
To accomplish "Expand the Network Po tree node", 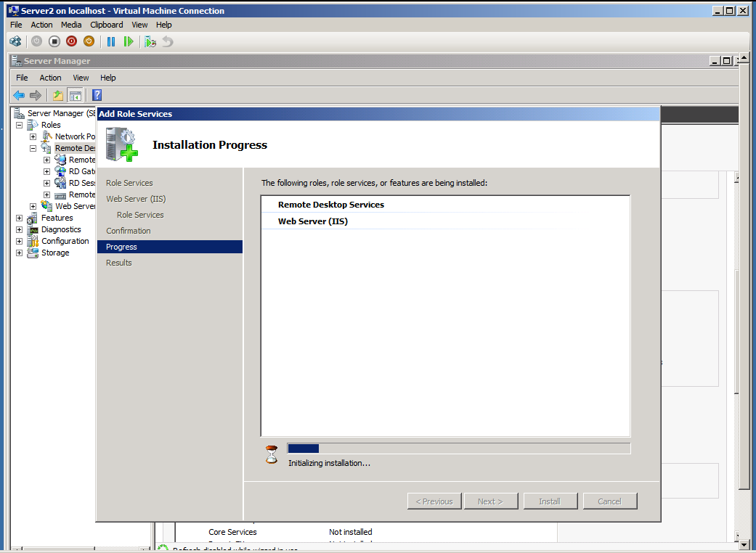I will tap(33, 136).
